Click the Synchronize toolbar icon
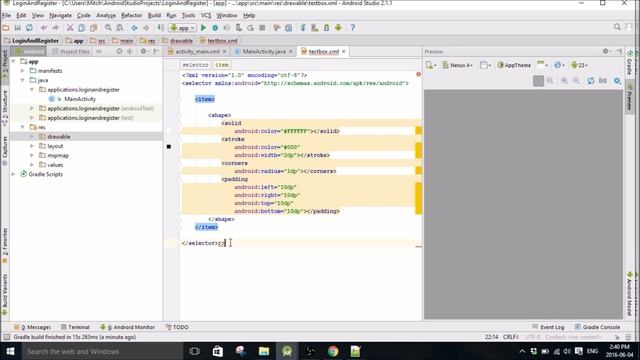The height and width of the screenshot is (360, 640). click(x=29, y=28)
